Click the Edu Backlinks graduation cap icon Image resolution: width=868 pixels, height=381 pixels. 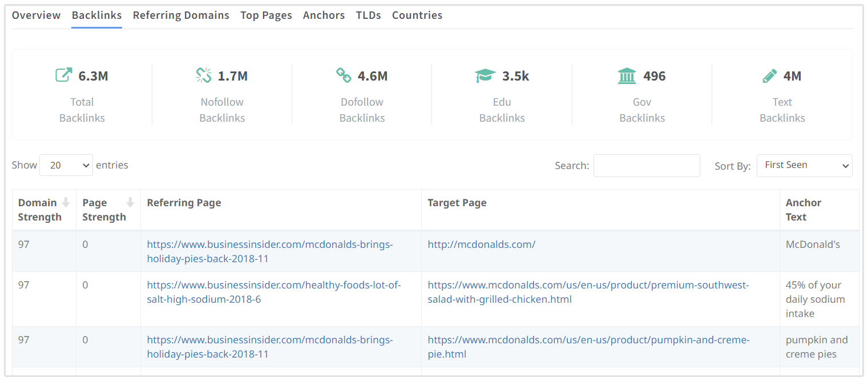485,75
